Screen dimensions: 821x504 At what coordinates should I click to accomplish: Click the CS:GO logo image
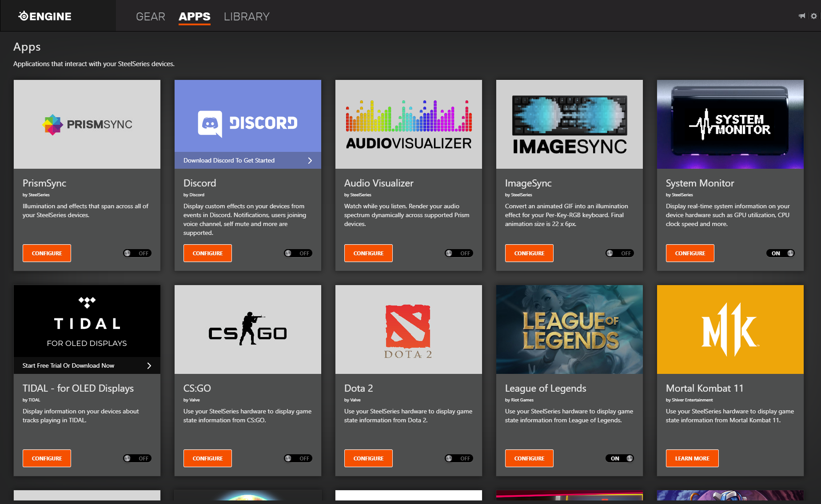coord(247,329)
